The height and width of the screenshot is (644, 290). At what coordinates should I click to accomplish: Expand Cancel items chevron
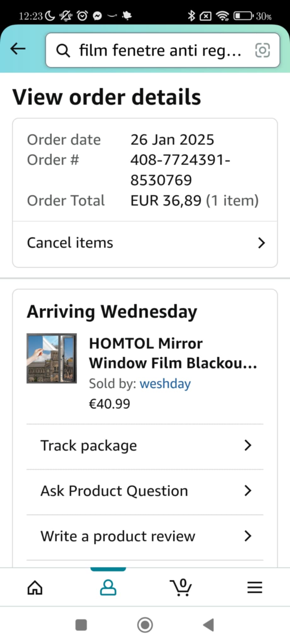(x=261, y=243)
